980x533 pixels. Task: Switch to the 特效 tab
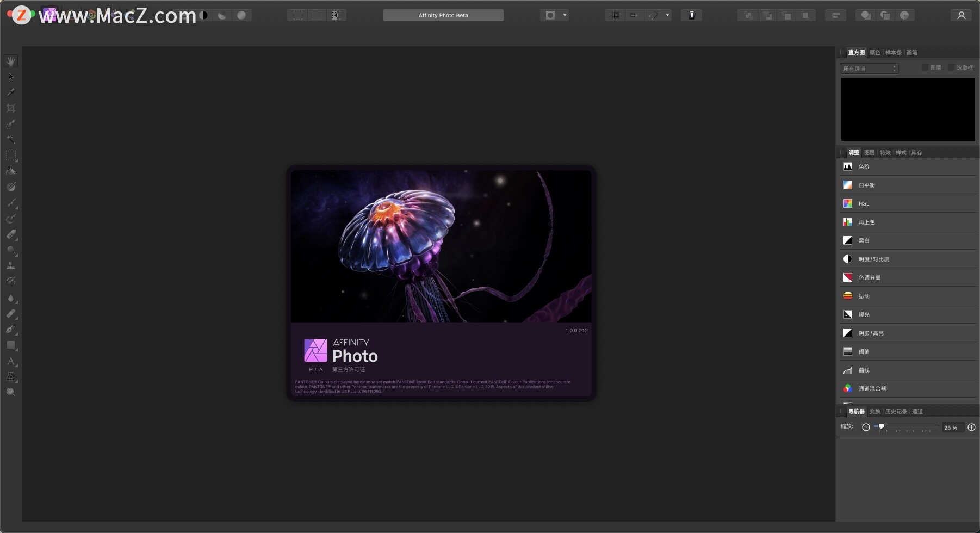885,153
